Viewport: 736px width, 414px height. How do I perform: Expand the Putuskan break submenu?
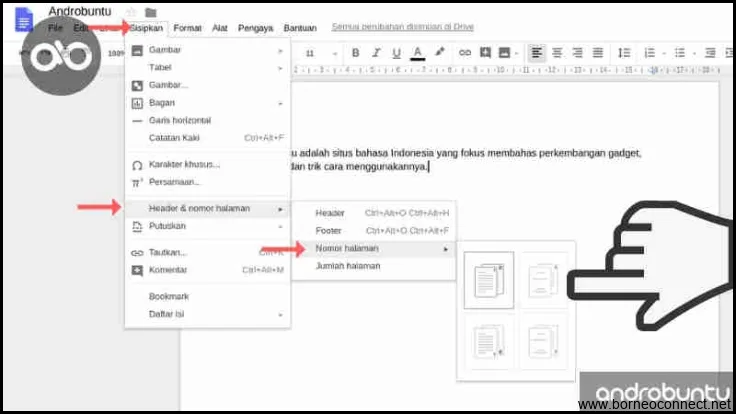207,226
